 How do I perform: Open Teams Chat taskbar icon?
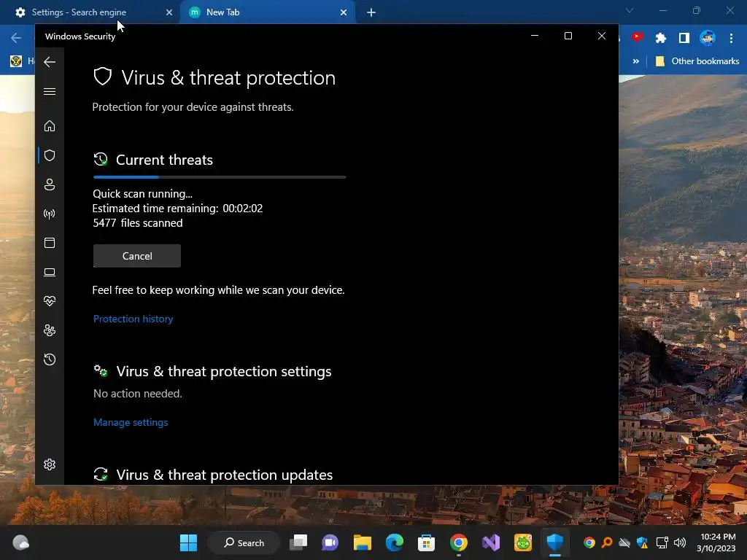point(330,542)
